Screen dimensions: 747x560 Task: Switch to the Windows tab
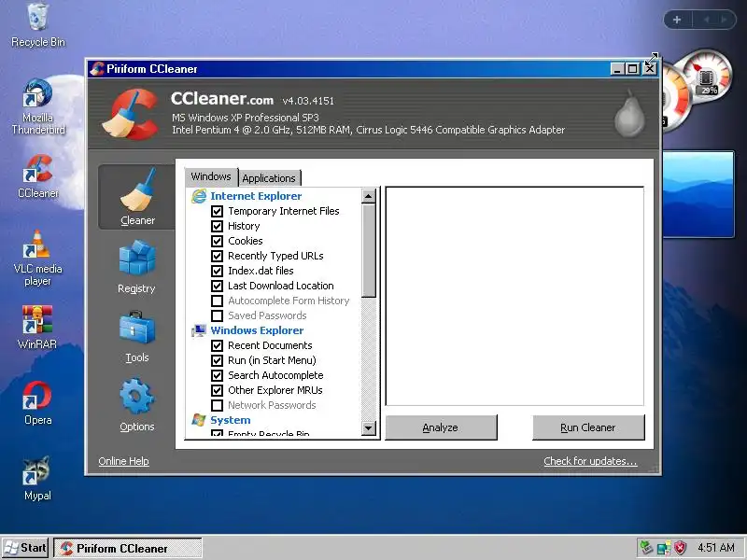[x=211, y=176]
